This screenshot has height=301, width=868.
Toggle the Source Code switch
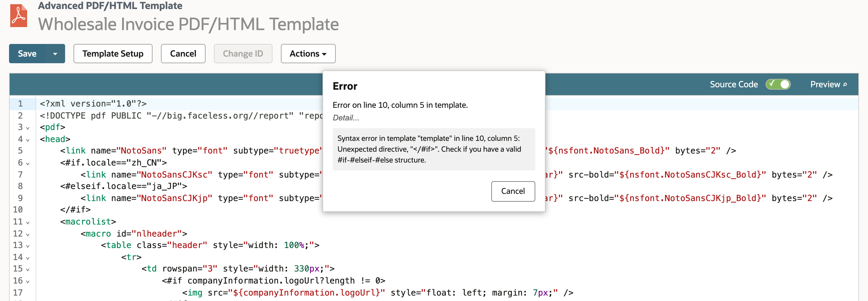pos(778,84)
